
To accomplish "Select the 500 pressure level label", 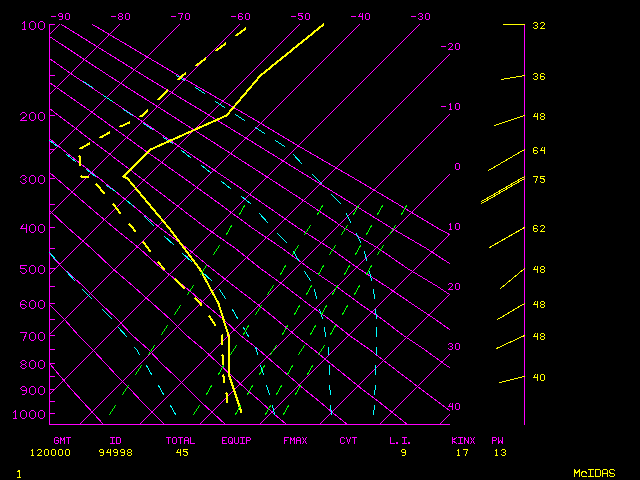I will [34, 270].
